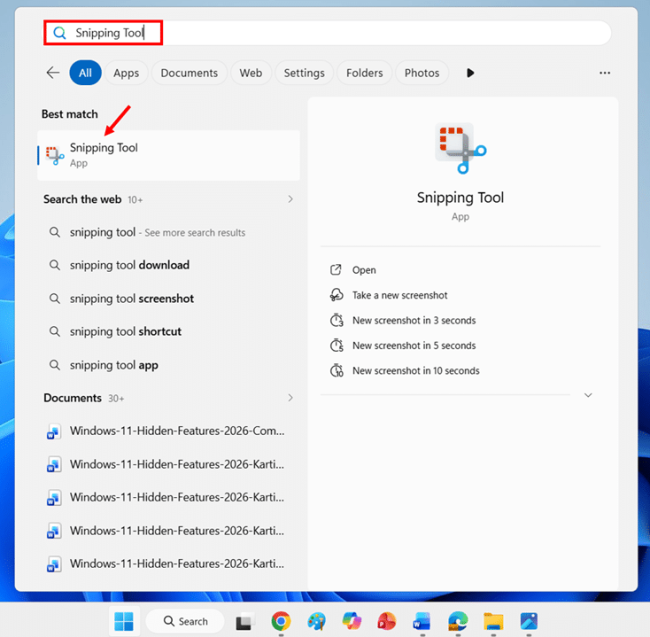Launch Word from the taskbar

pos(422,621)
